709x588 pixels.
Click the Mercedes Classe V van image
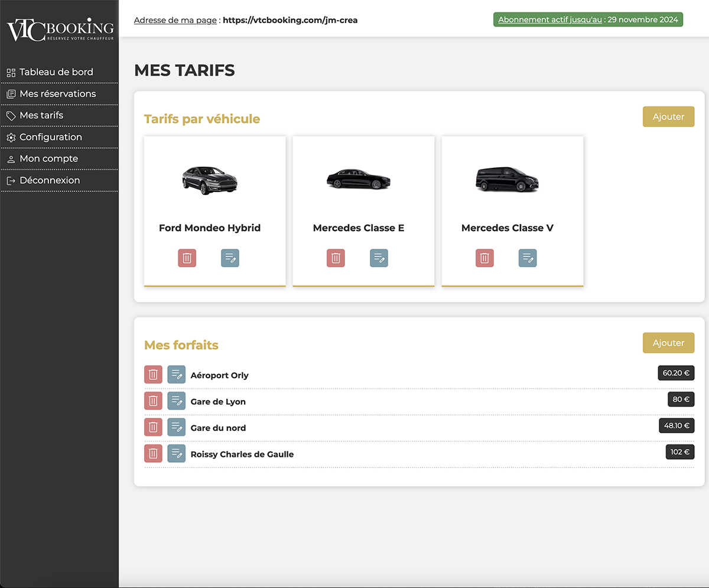click(x=508, y=179)
